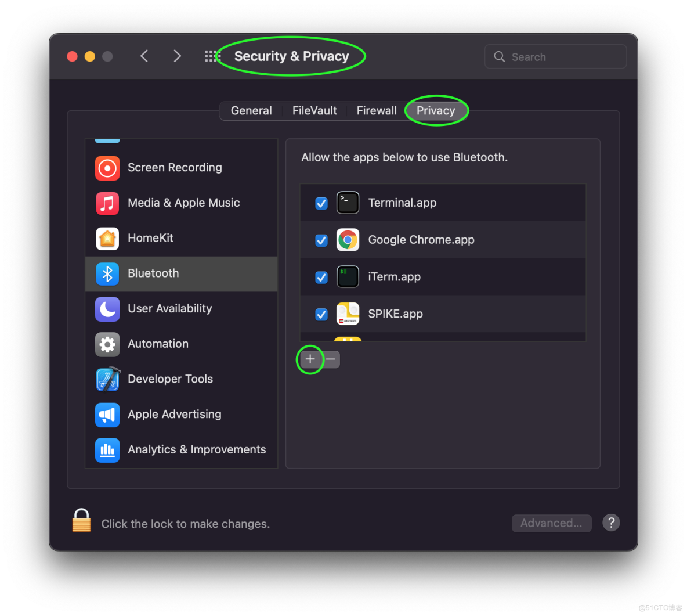The height and width of the screenshot is (616, 687).
Task: Select the Privacy tab
Action: (x=436, y=110)
